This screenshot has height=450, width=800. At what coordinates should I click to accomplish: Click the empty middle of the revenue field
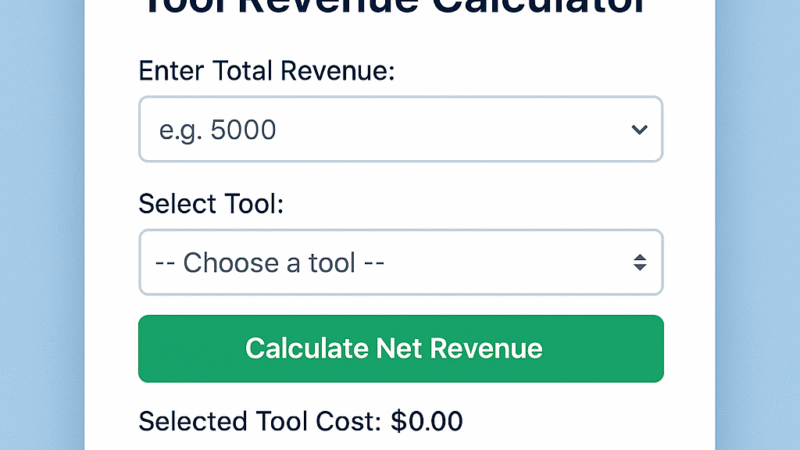pos(450,130)
